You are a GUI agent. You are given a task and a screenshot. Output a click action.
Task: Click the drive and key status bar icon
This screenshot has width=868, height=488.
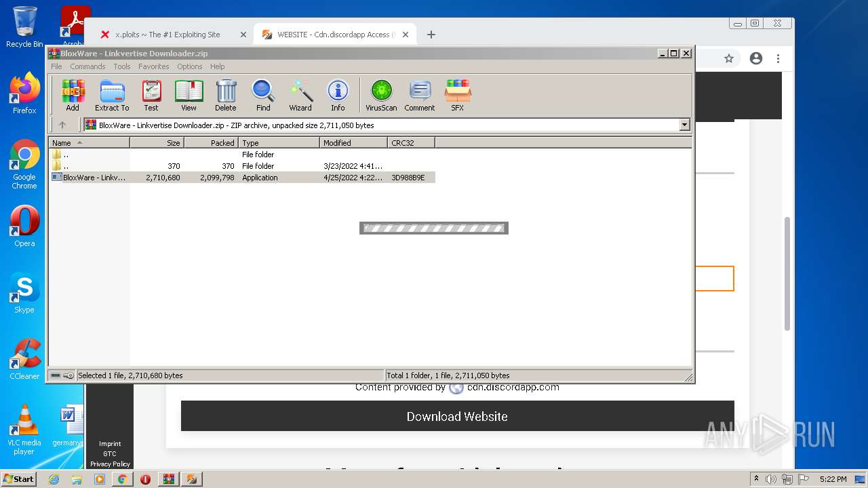point(62,375)
